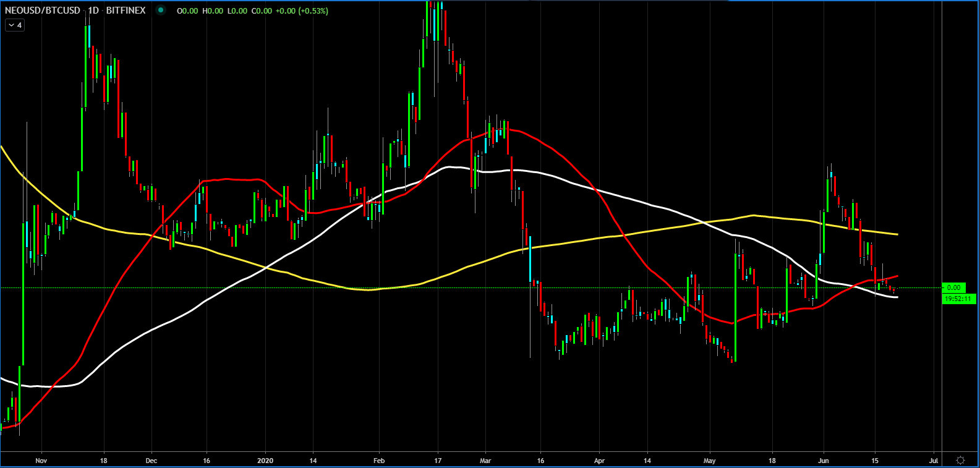Click the 19:52:11 bar countdown label
This screenshot has height=468, width=980.
[959, 299]
